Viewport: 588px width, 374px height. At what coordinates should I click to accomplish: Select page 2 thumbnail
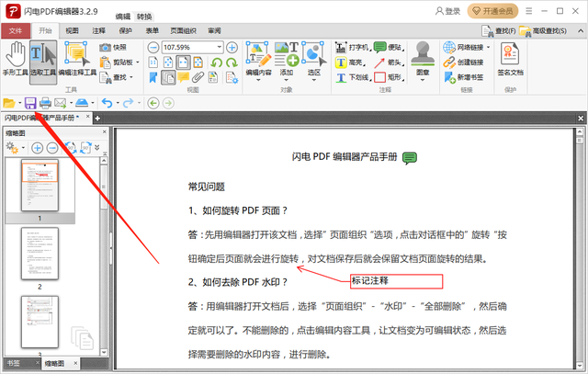(x=40, y=254)
